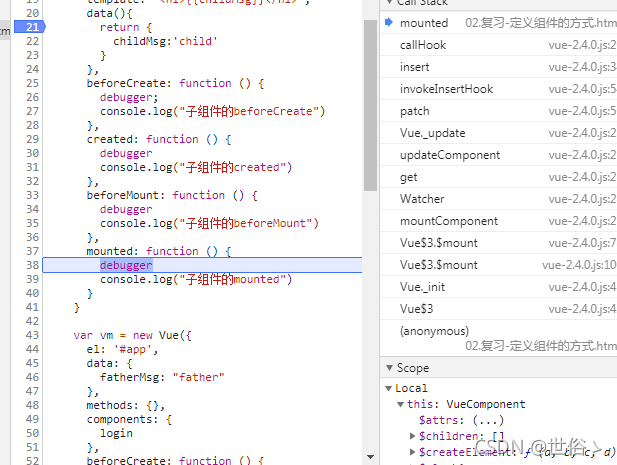Click the beforeMount: function line 33

(x=172, y=195)
